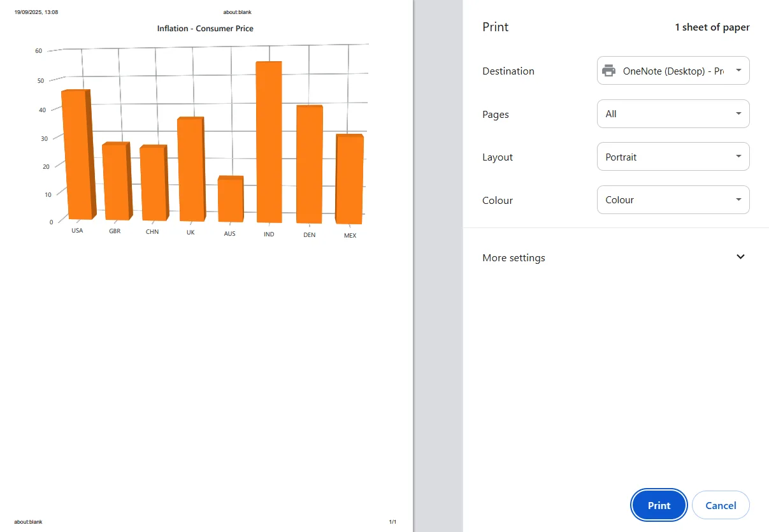Click the AUS bar in the preview
769x532 pixels.
click(230, 199)
